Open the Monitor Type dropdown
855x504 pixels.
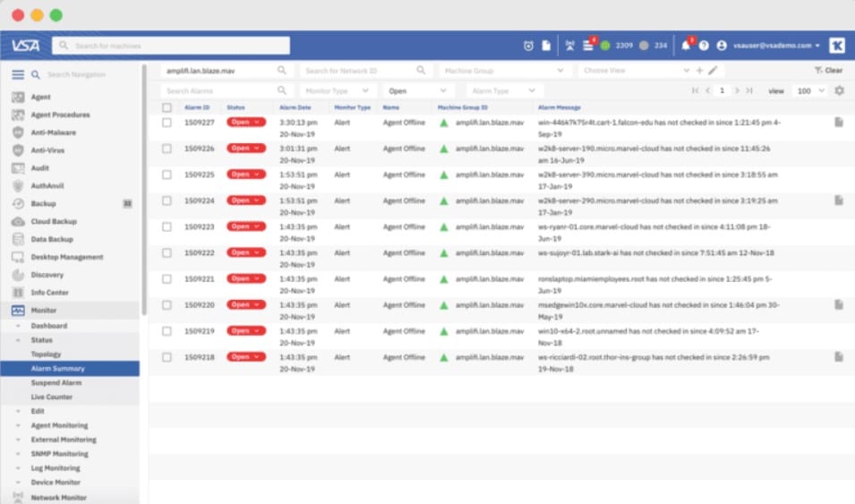click(337, 90)
